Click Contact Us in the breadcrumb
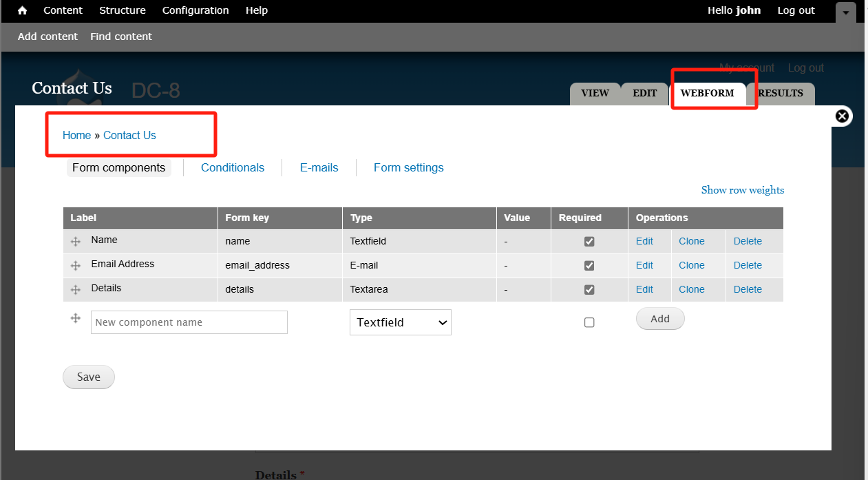The height and width of the screenshot is (480, 868). point(129,135)
